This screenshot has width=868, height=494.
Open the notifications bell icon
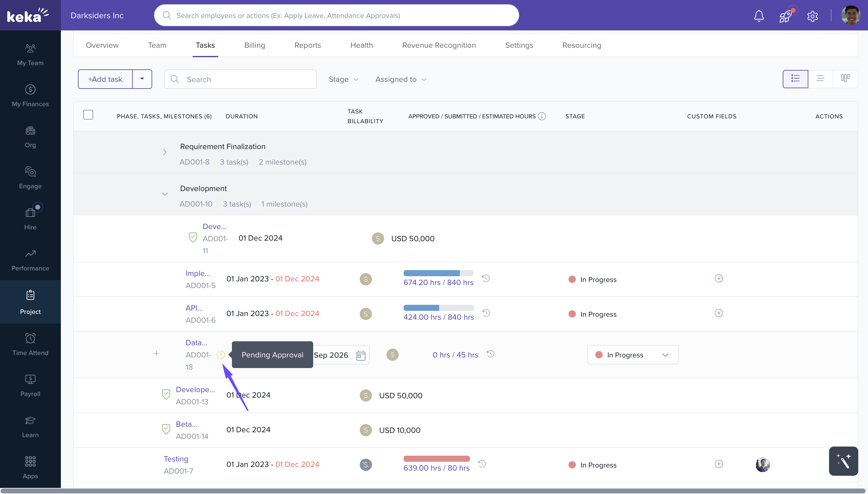(x=759, y=16)
